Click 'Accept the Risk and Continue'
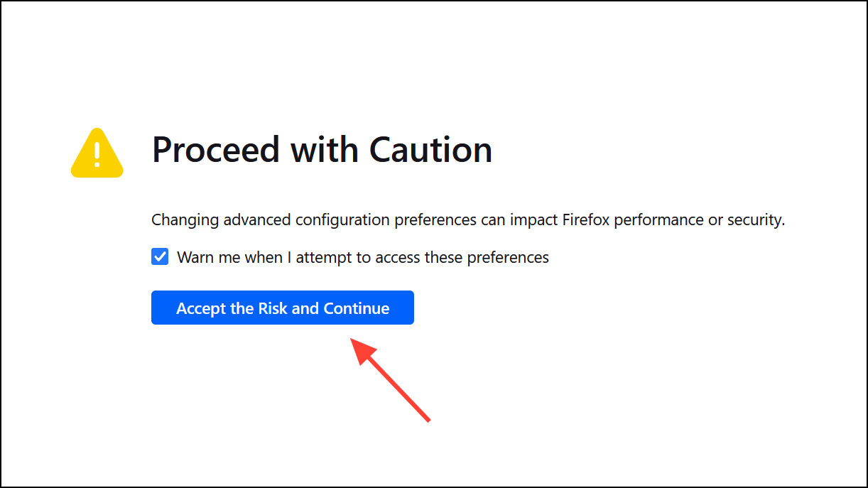This screenshot has height=488, width=868. tap(282, 308)
